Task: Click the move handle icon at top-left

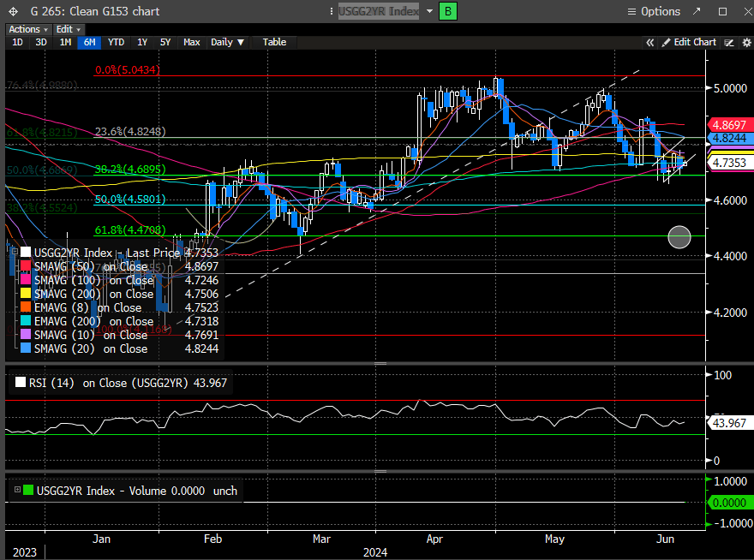Action: coord(12,12)
